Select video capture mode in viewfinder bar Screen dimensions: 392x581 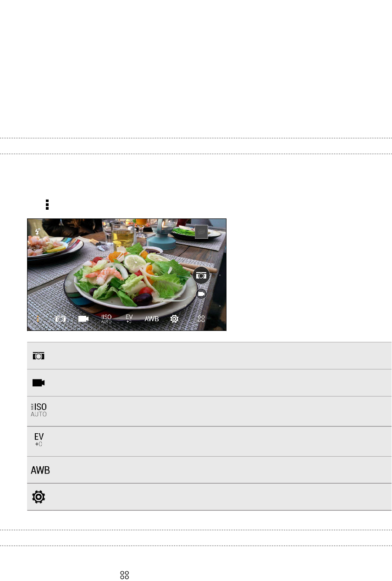[x=83, y=318]
